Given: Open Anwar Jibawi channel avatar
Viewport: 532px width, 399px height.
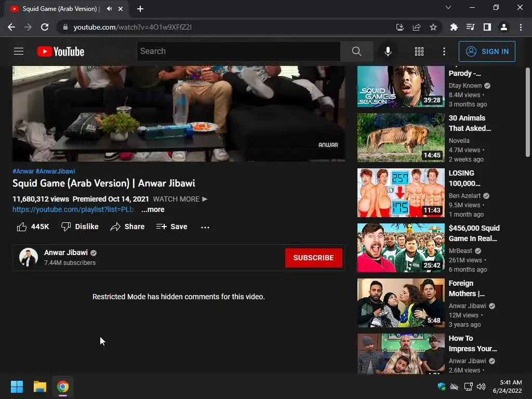Looking at the screenshot, I should pyautogui.click(x=29, y=257).
